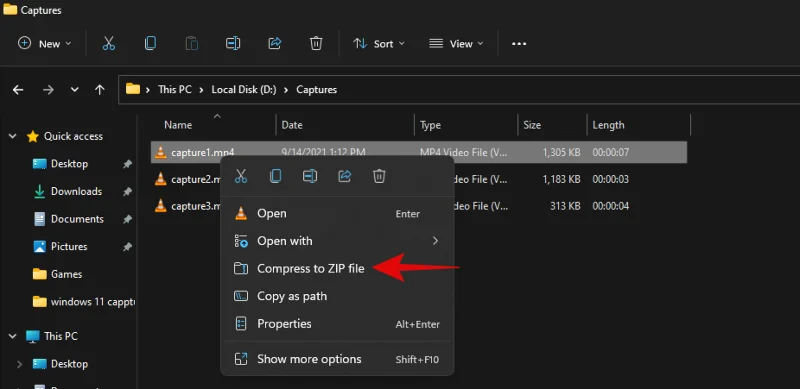Viewport: 800px width, 389px height.
Task: Choose Open in the context menu
Action: click(337, 213)
